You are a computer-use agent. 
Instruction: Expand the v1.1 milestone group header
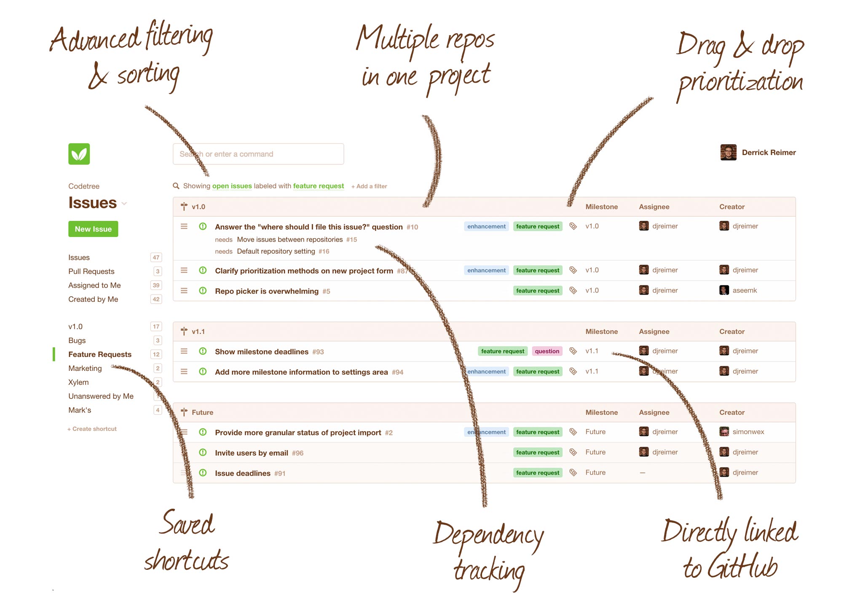pyautogui.click(x=193, y=330)
